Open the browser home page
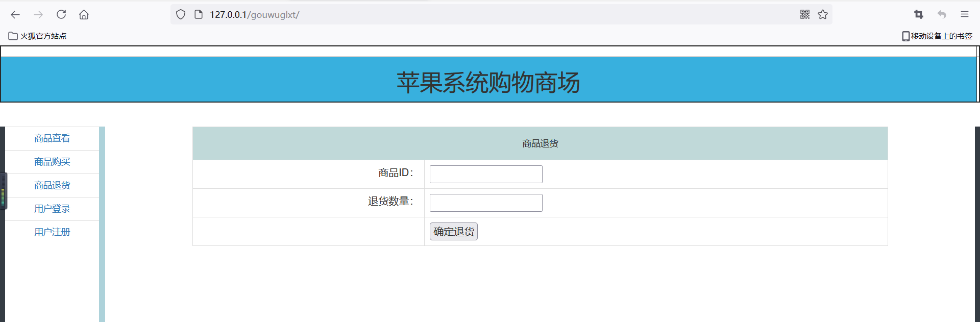 point(84,15)
